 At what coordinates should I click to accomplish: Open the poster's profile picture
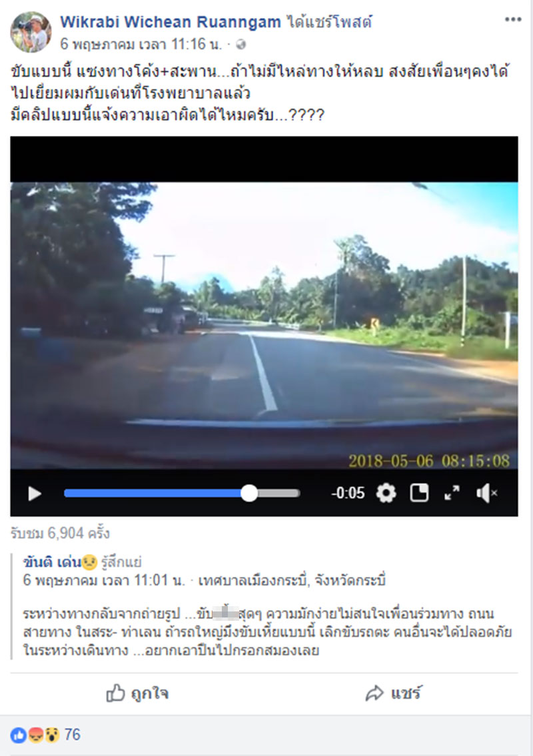[x=31, y=32]
